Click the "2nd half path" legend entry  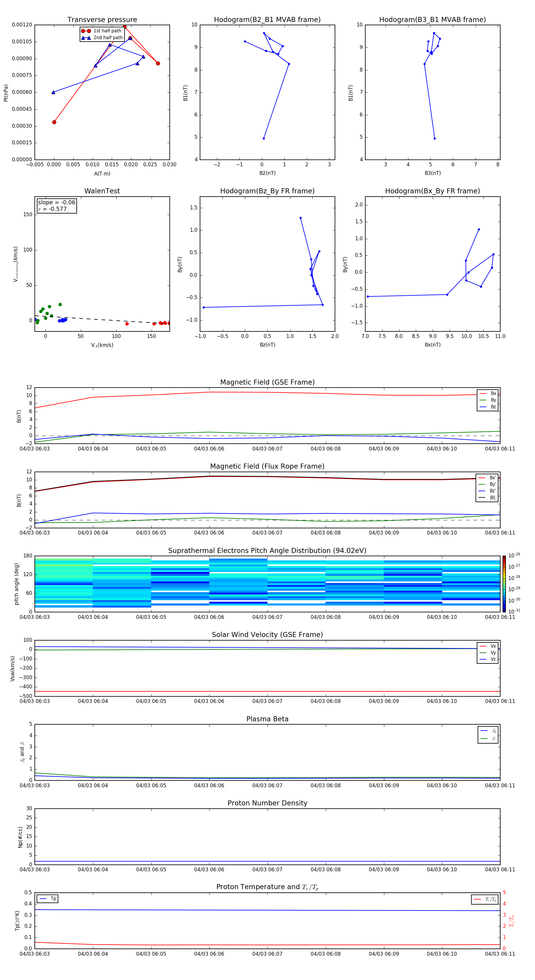[x=102, y=38]
